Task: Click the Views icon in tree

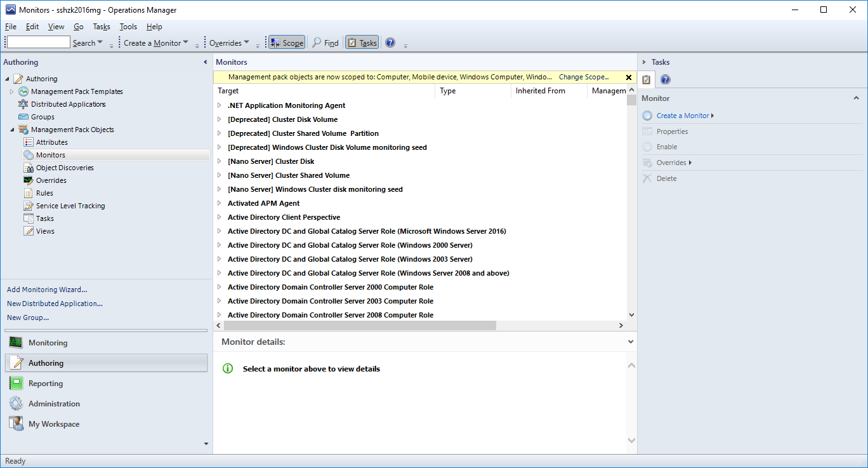Action: 29,231
